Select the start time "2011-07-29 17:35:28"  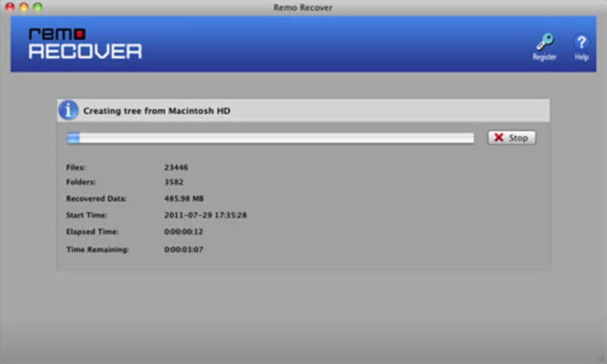point(205,215)
